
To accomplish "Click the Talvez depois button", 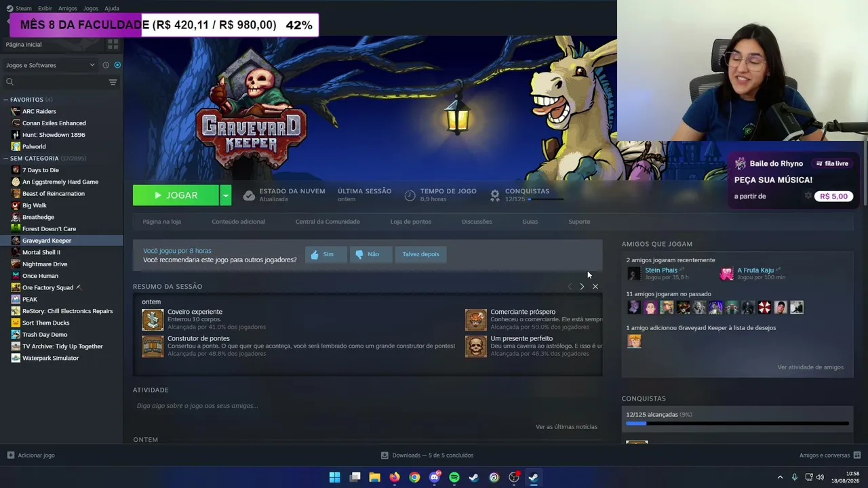I will point(420,254).
